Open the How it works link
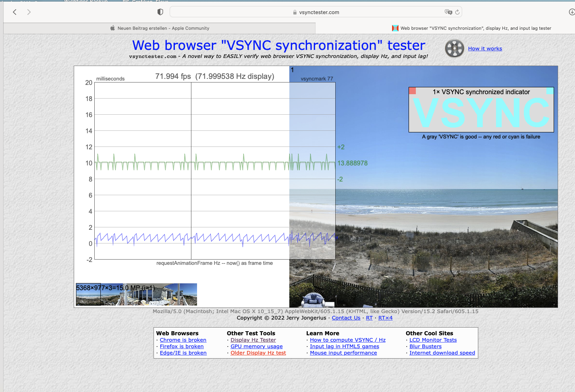 [x=485, y=49]
